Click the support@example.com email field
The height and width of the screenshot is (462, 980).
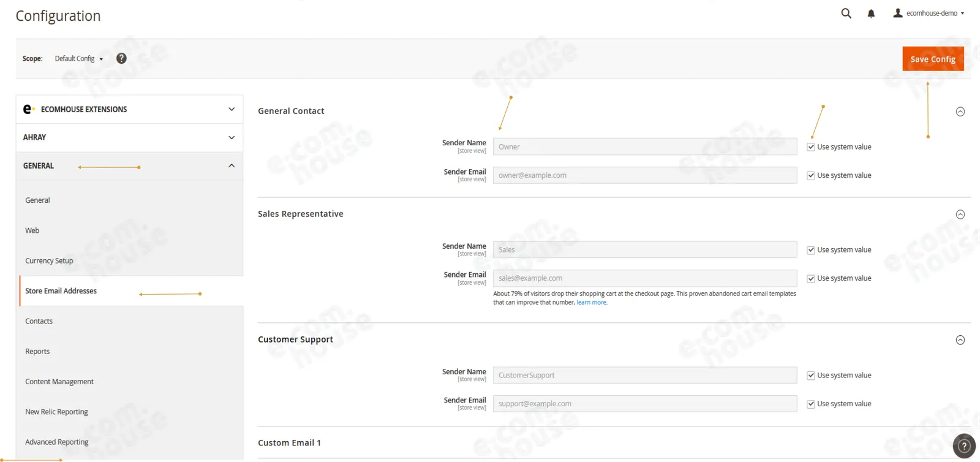point(645,404)
